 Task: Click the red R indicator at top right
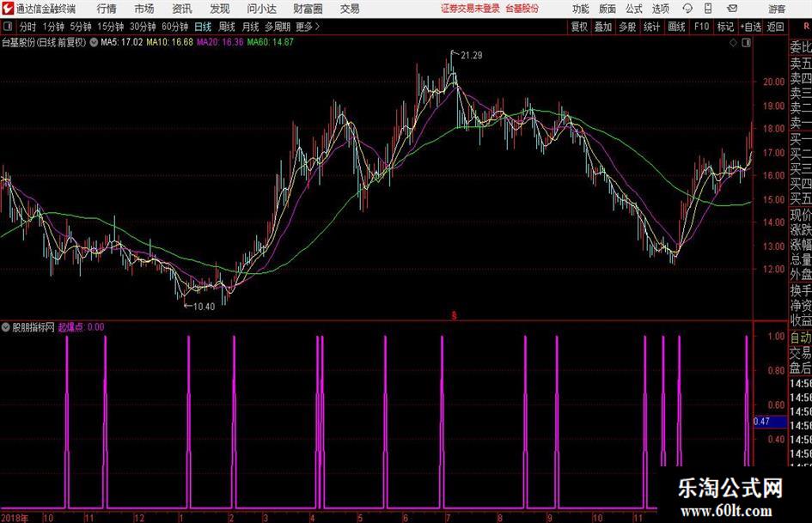pos(806,27)
